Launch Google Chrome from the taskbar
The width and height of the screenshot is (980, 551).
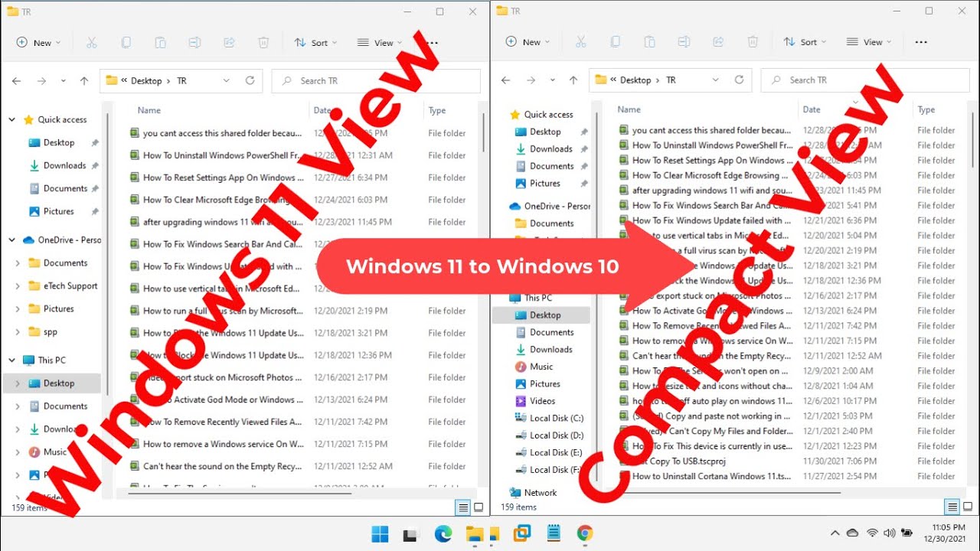[585, 533]
